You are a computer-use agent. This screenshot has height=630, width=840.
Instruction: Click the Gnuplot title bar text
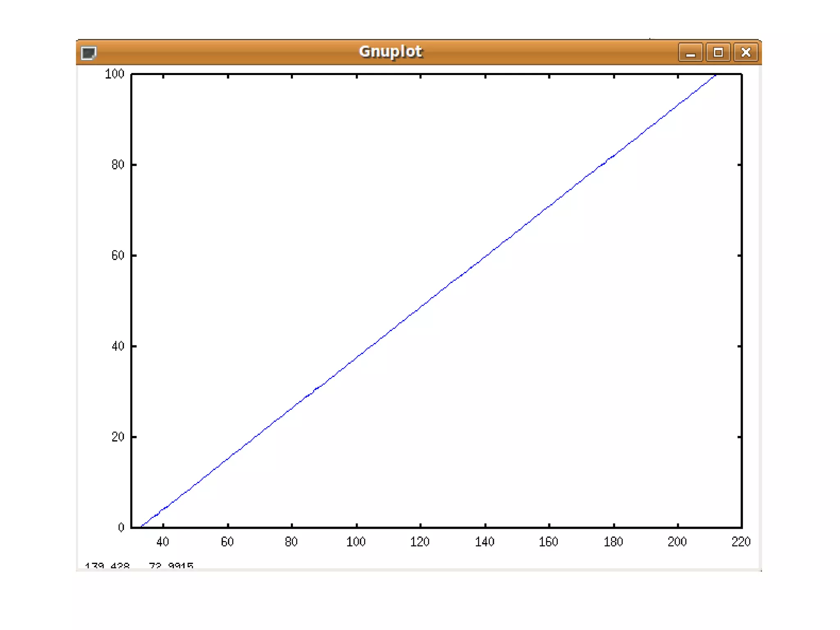pyautogui.click(x=390, y=52)
